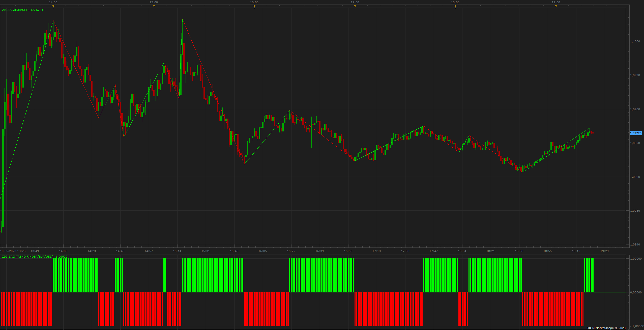Click the 19:00 hour marker triangle
The width and height of the screenshot is (644, 330).
[556, 6]
